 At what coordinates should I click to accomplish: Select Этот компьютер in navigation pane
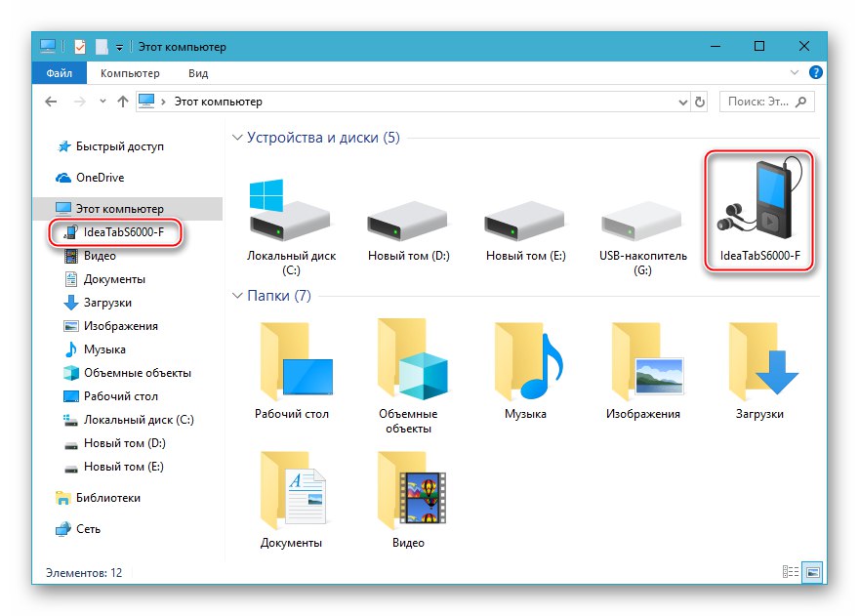[127, 209]
